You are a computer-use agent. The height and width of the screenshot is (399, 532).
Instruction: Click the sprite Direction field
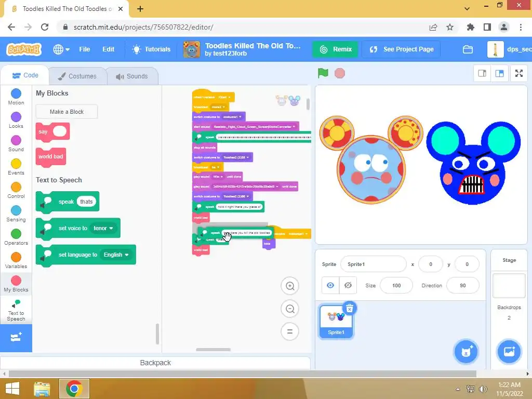(463, 285)
